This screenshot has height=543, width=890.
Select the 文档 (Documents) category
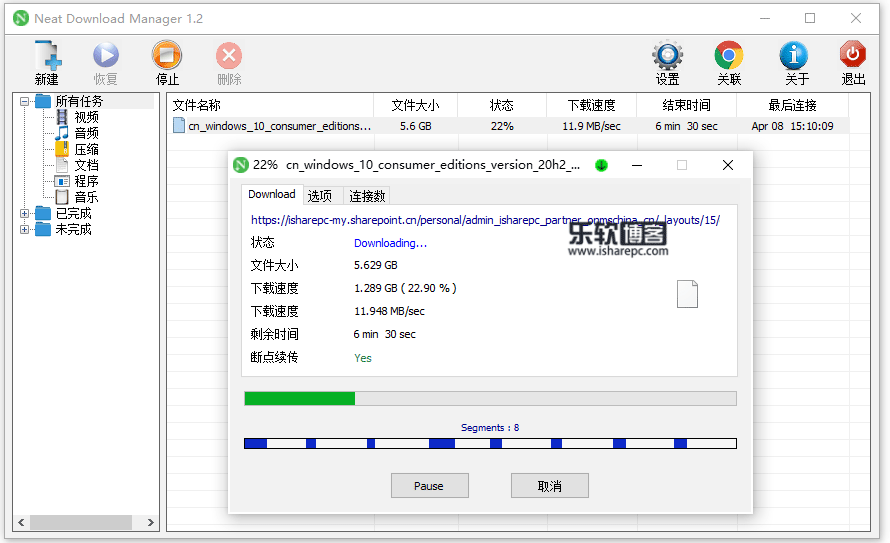coord(86,165)
